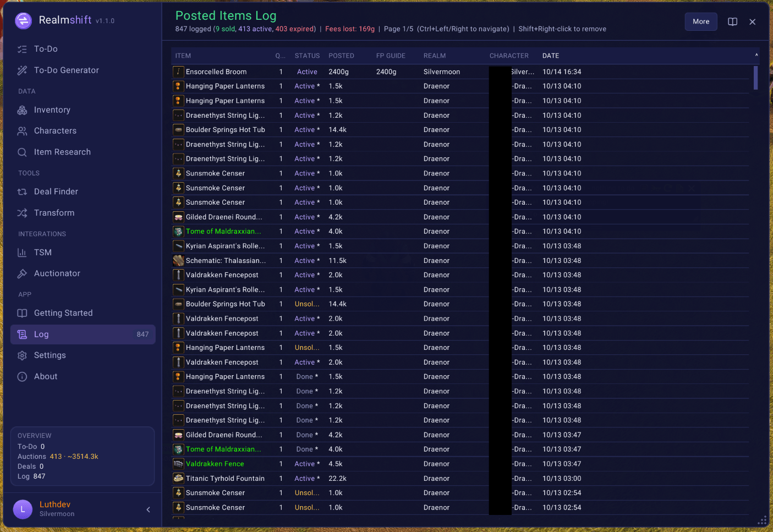Click the Inventory boxes icon

pos(22,110)
